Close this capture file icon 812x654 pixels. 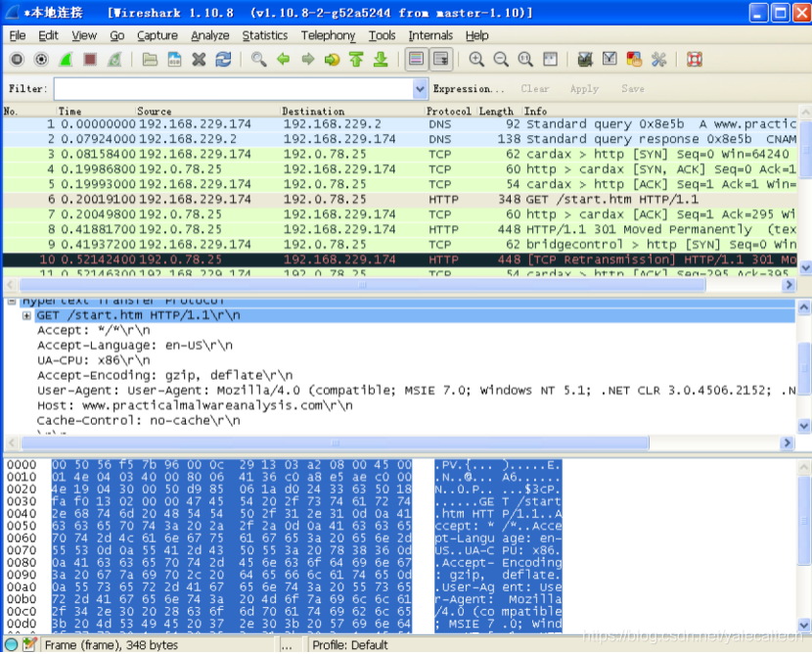199,59
